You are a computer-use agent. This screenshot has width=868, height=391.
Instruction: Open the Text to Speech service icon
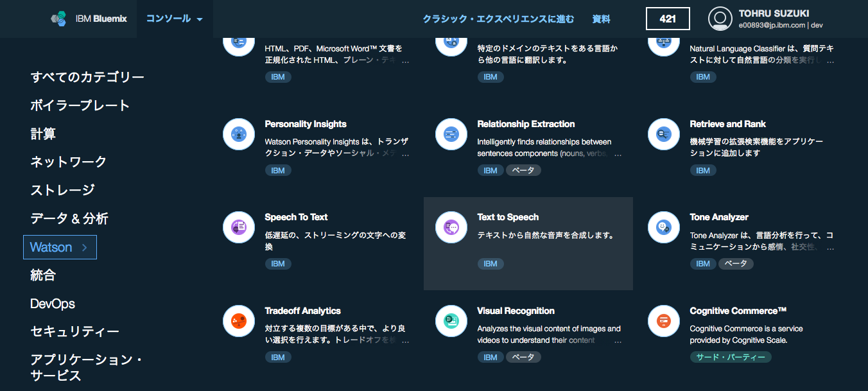coord(451,227)
